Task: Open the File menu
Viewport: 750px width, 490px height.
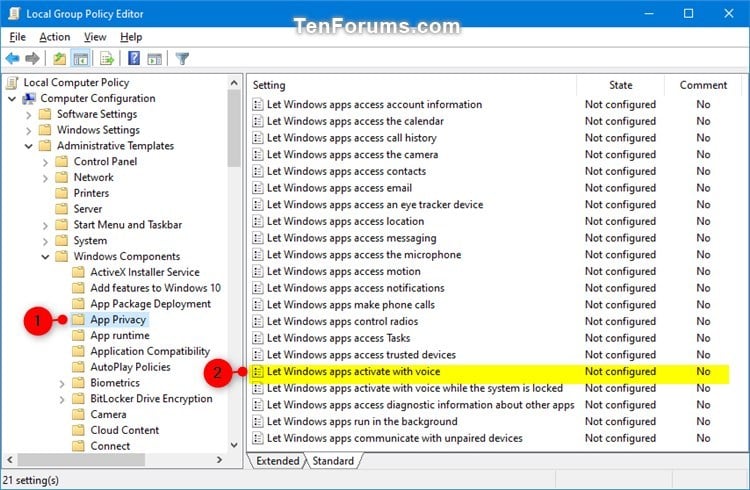Action: [18, 37]
